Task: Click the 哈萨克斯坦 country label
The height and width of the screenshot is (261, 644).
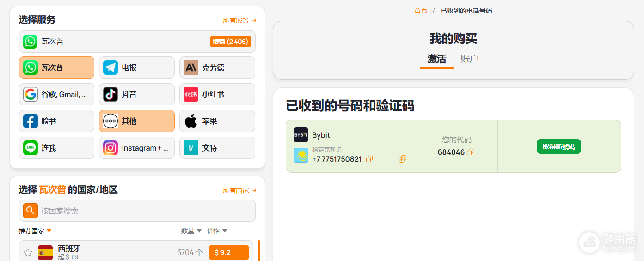Action: [x=327, y=150]
